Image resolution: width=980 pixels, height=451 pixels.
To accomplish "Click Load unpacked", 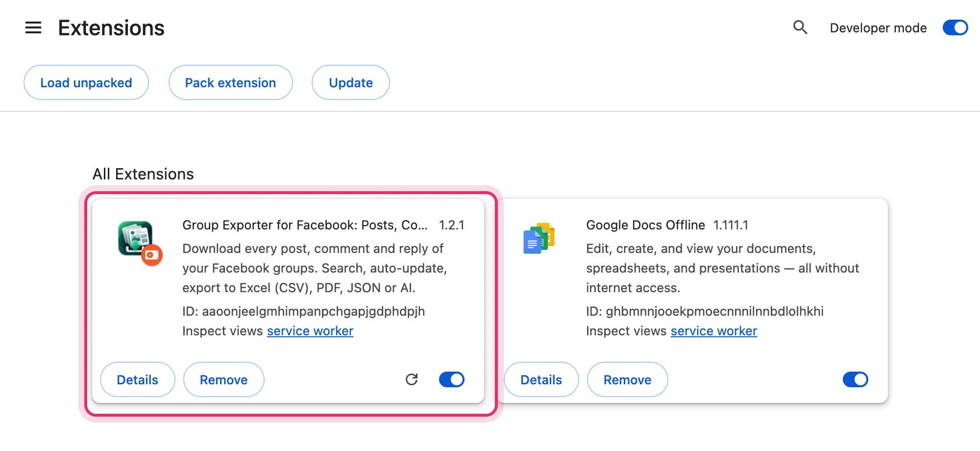I will tap(86, 82).
